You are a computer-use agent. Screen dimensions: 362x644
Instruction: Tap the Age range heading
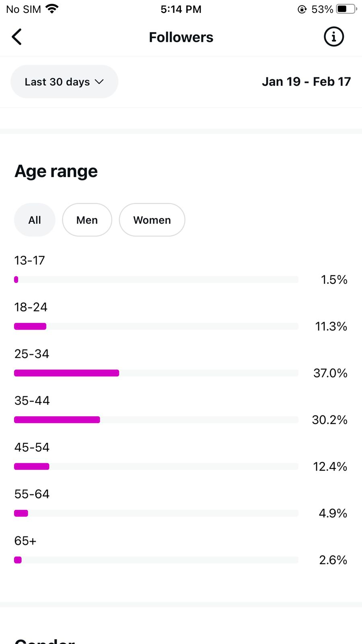tap(56, 171)
